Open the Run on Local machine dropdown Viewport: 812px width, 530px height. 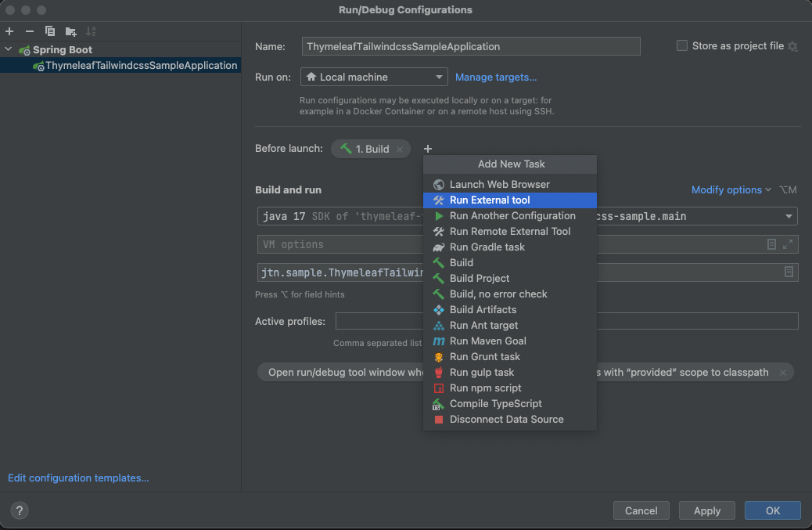[x=374, y=77]
